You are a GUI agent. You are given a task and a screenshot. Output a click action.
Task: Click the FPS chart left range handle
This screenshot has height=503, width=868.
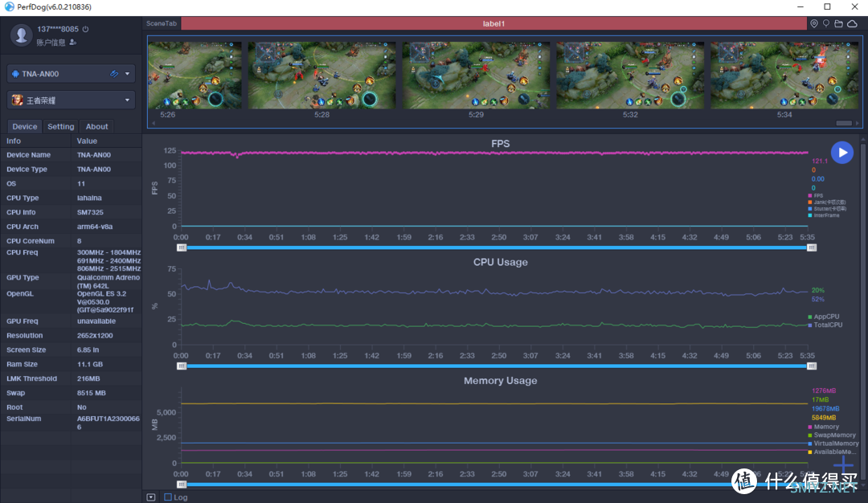tap(182, 247)
